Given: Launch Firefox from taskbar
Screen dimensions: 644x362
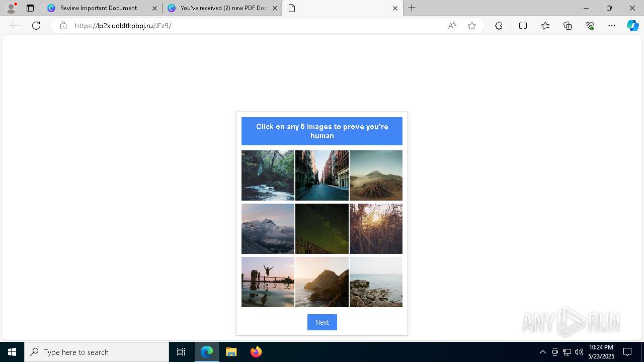Looking at the screenshot, I should coord(256,352).
